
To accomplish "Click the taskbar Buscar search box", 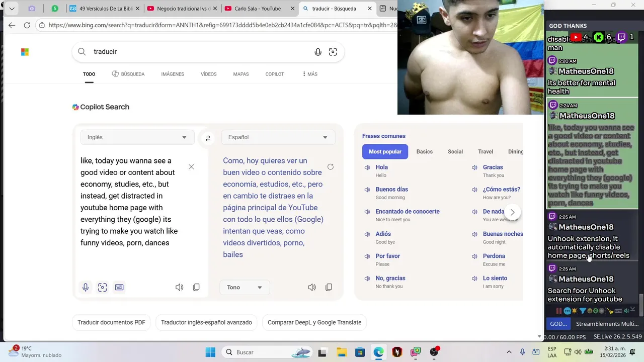I will pyautogui.click(x=268, y=352).
